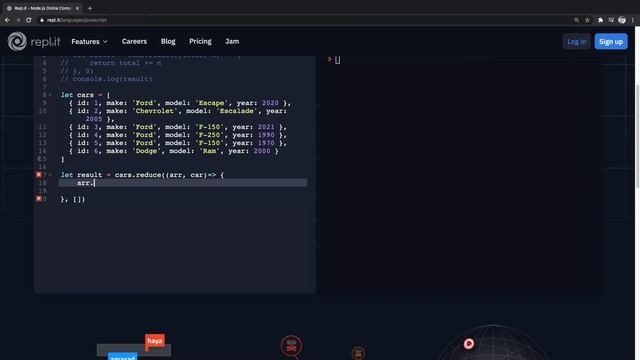Open the Careers page link

click(134, 41)
